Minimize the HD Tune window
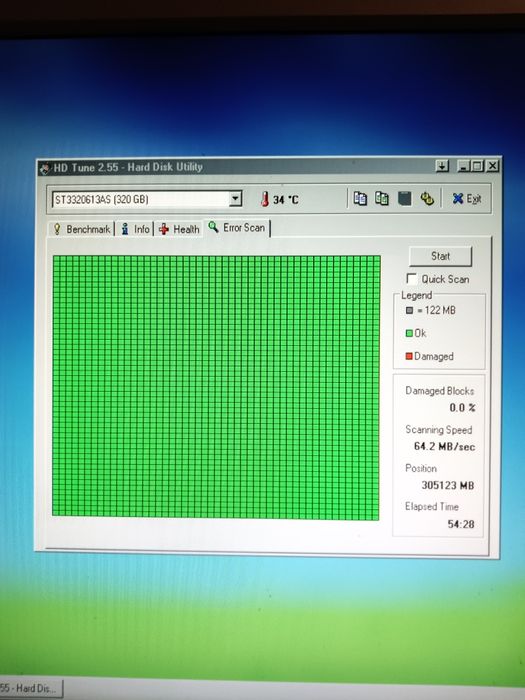 tap(464, 167)
